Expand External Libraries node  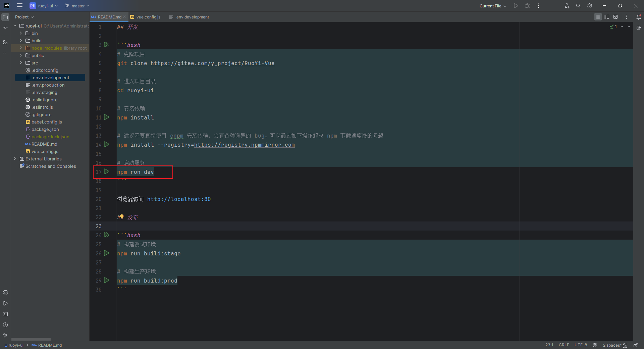point(15,159)
